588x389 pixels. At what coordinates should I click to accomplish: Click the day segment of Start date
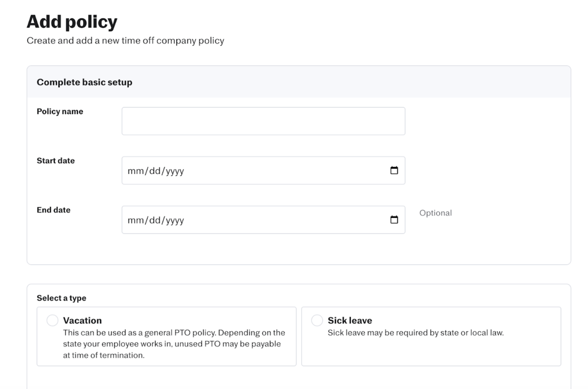[x=155, y=171]
